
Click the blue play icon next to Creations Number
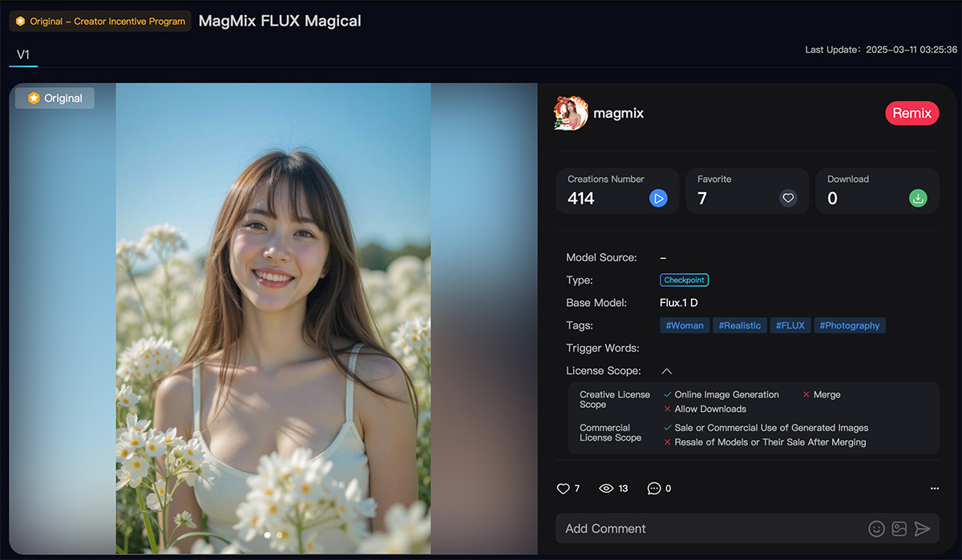pos(659,198)
